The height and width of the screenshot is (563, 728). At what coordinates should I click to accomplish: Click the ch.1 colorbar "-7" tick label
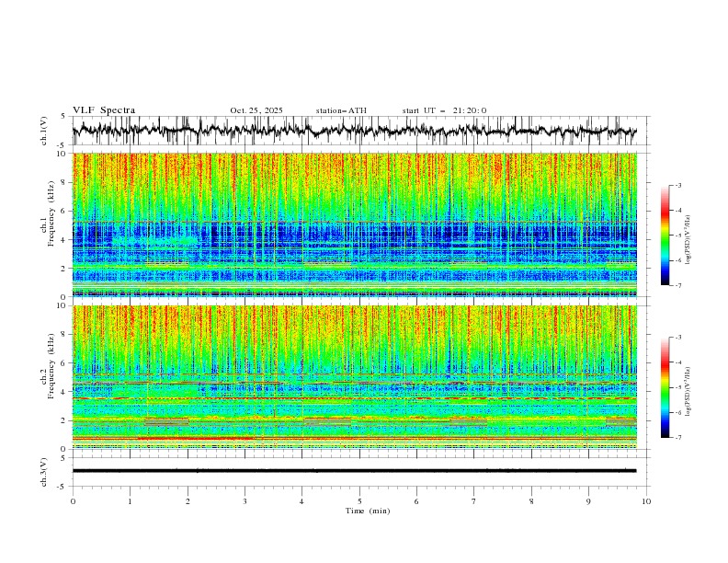677,285
